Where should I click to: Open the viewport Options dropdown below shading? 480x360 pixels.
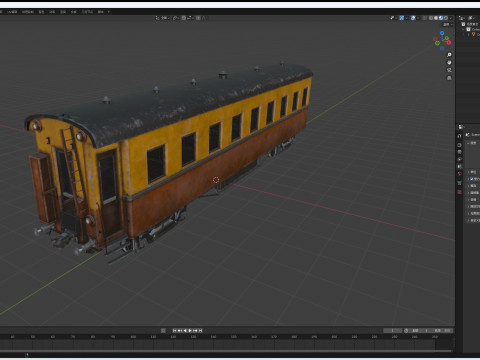pyautogui.click(x=448, y=24)
